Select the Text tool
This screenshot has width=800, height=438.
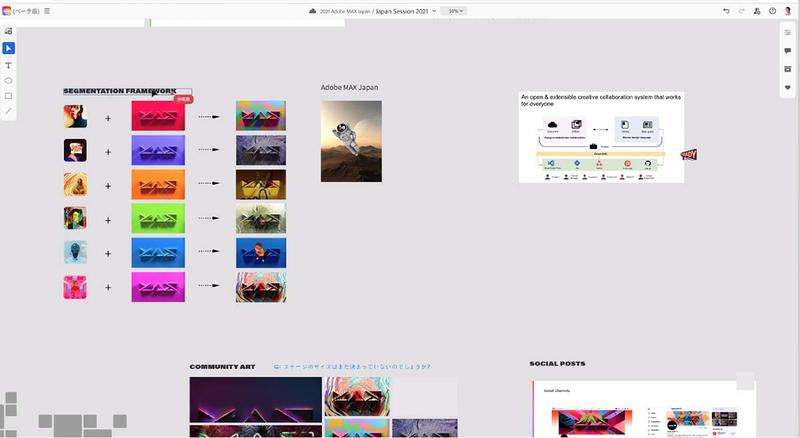coord(8,65)
